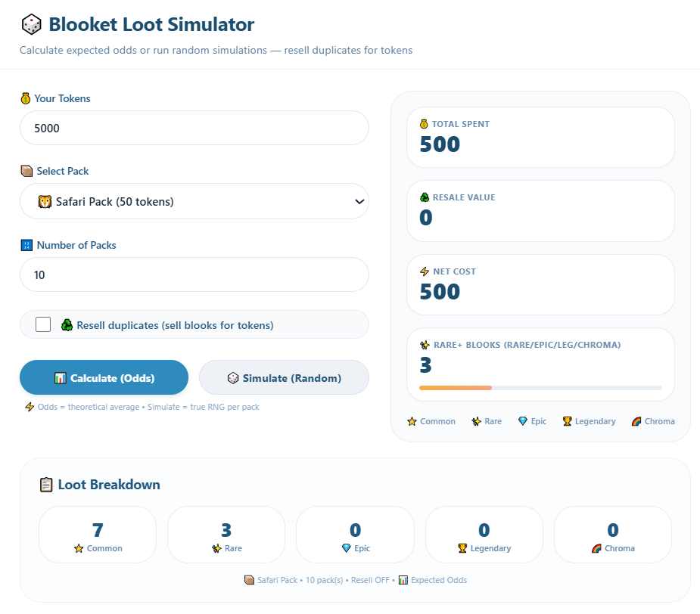The image size is (700, 614).
Task: Click the trophy icon next to RARE+ BLOOKS
Action: pos(426,344)
